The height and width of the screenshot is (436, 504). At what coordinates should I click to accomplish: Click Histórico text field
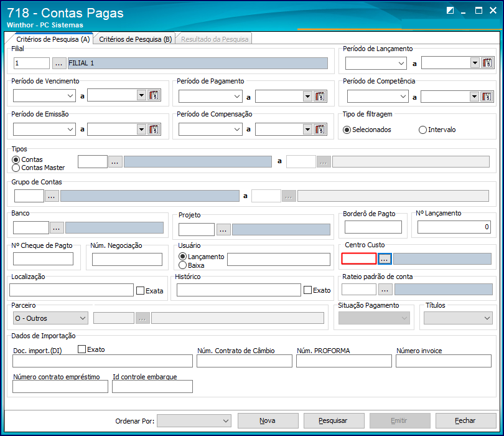coord(238,290)
